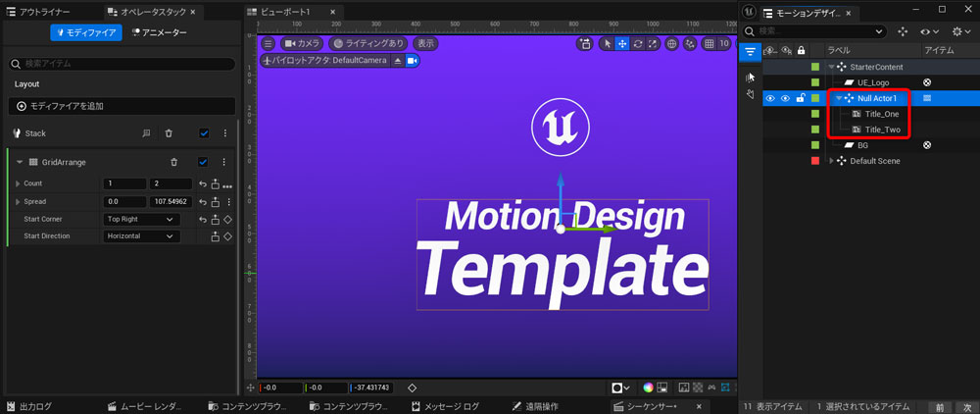This screenshot has height=414, width=980.
Task: Switch to the アウトライナー tab
Action: click(x=39, y=12)
